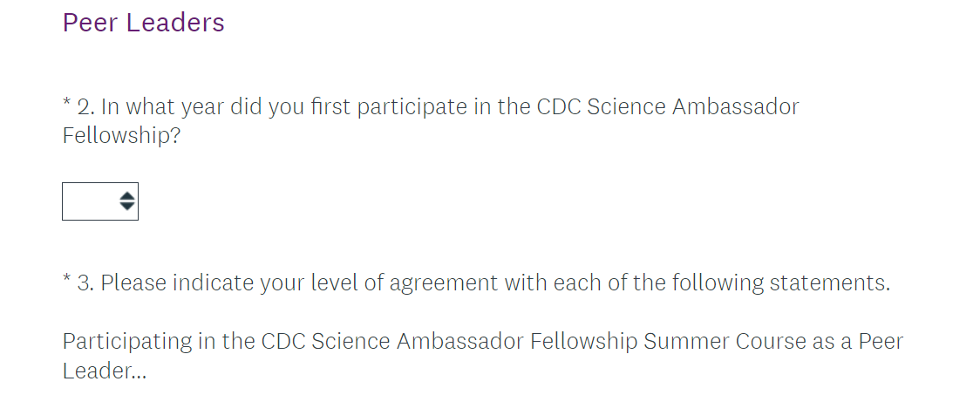Click the empty area inside the year select box

88,201
